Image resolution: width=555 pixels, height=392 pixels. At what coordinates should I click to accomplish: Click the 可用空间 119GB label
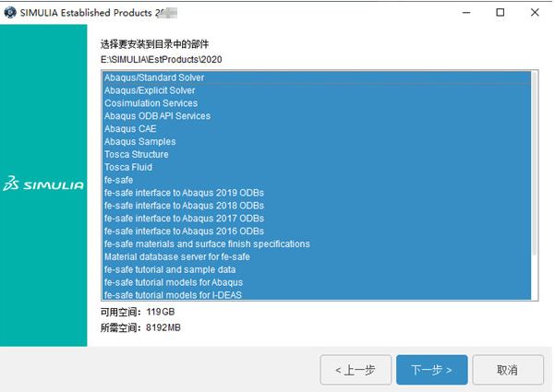(138, 312)
